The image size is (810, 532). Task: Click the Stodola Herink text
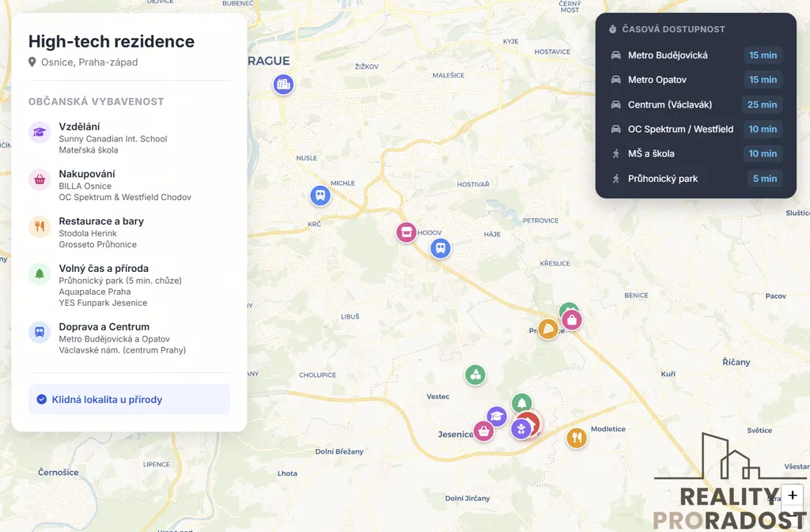tap(88, 233)
